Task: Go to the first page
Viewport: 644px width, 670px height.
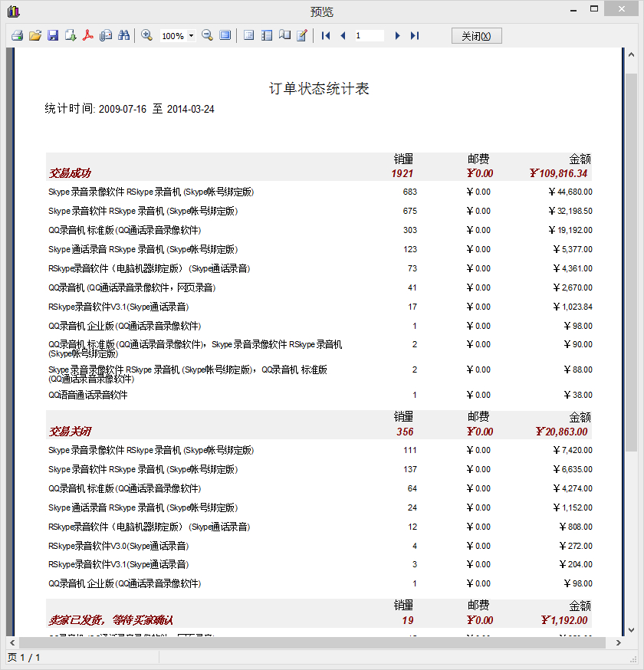Action: point(326,35)
